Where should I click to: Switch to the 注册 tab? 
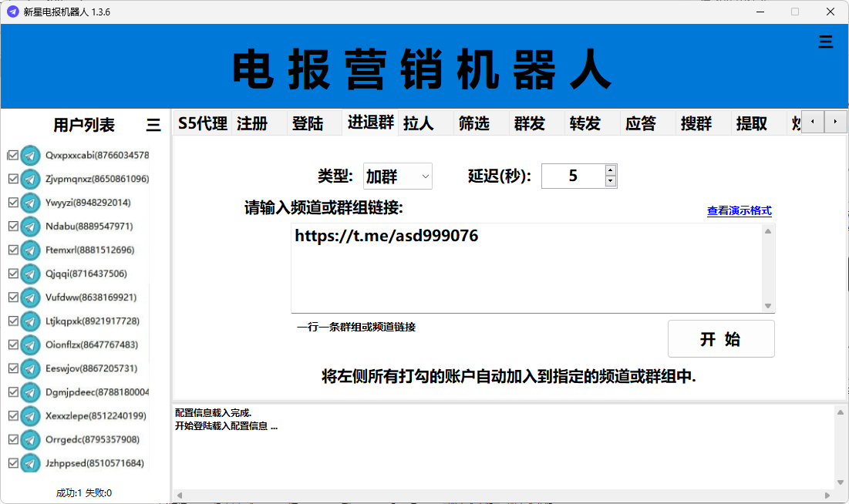click(259, 123)
